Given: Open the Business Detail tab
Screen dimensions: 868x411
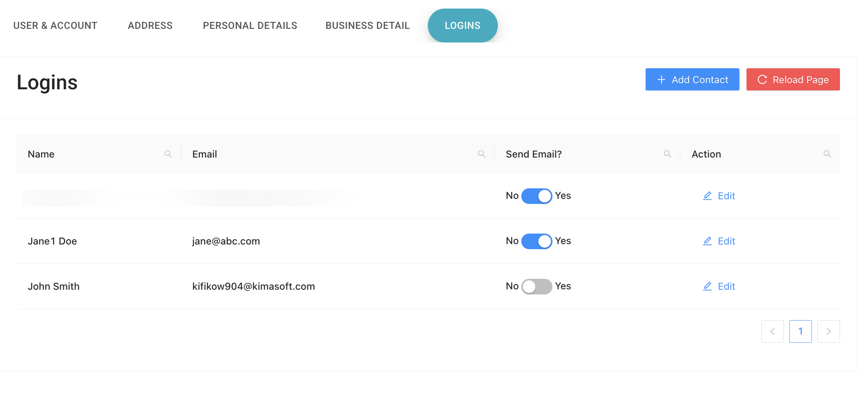Looking at the screenshot, I should tap(367, 26).
